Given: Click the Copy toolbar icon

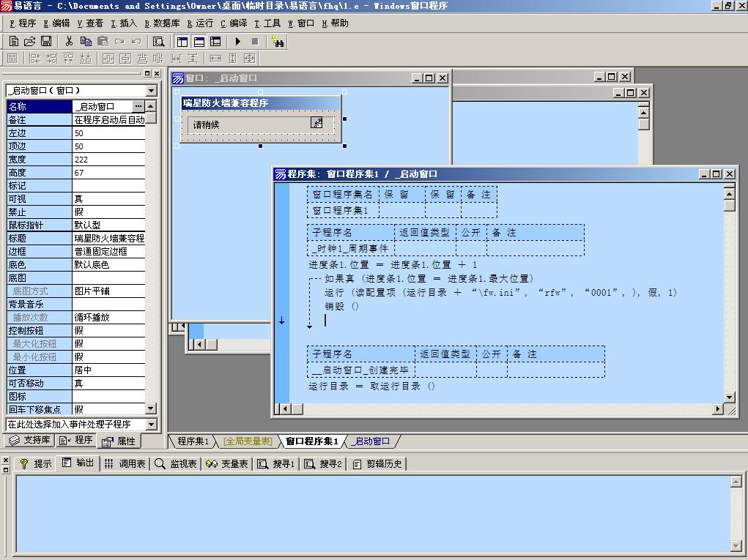Looking at the screenshot, I should tap(86, 42).
